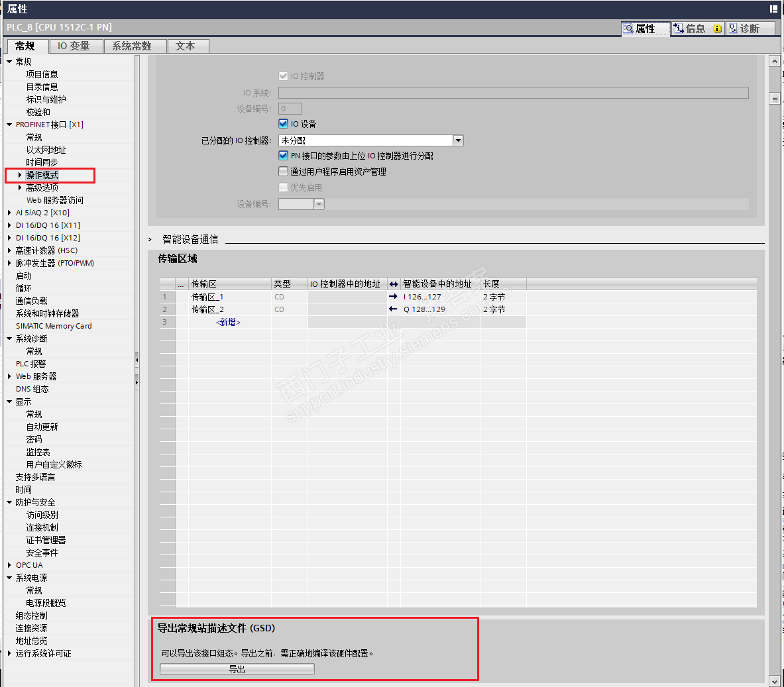
Task: Click the yellow info indicator icon
Action: [717, 29]
